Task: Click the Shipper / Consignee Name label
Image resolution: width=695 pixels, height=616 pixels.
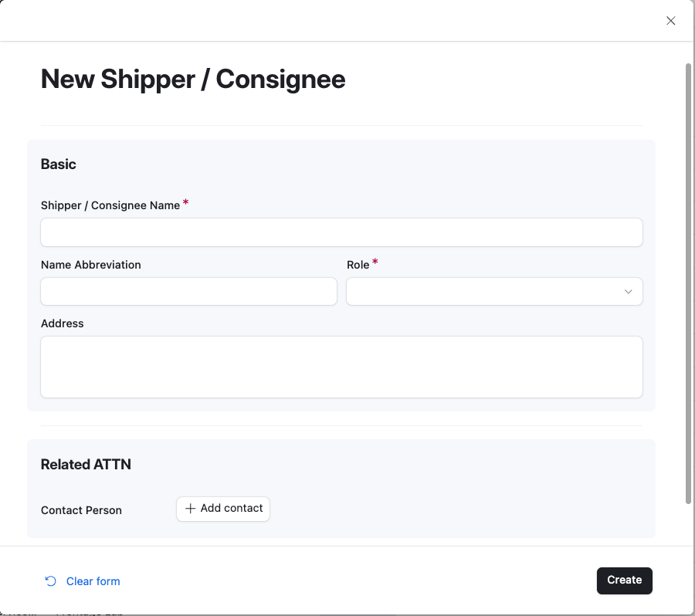Action: [x=110, y=205]
